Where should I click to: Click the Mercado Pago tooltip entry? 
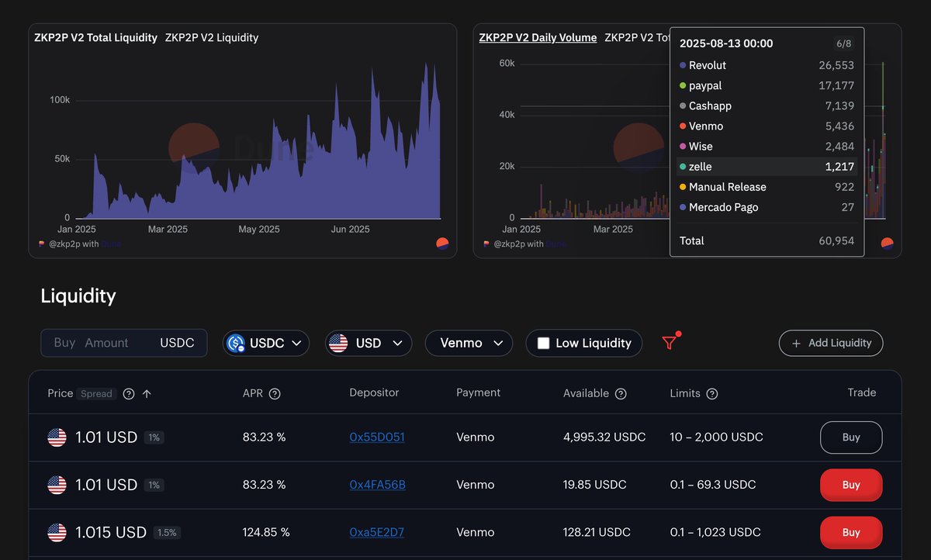tap(767, 207)
